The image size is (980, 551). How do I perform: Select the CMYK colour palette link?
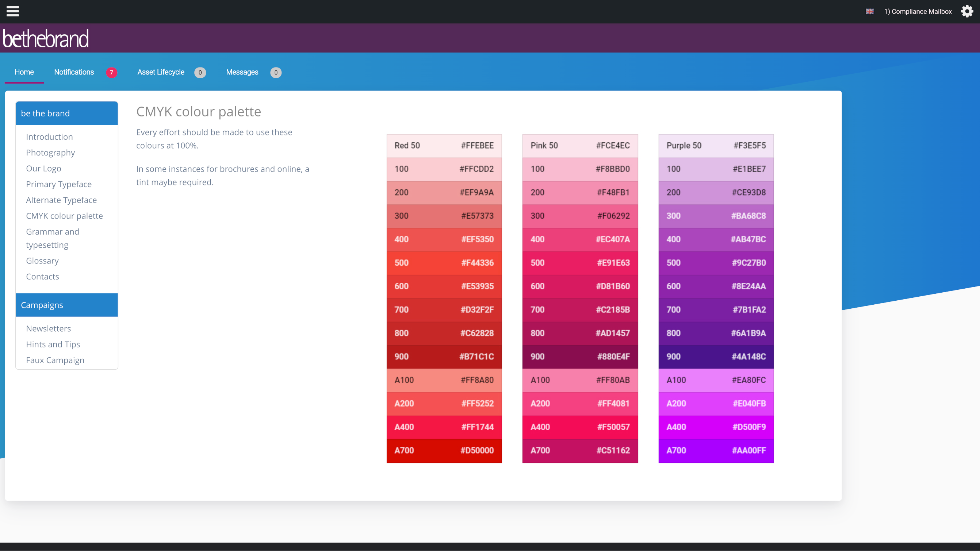point(64,215)
